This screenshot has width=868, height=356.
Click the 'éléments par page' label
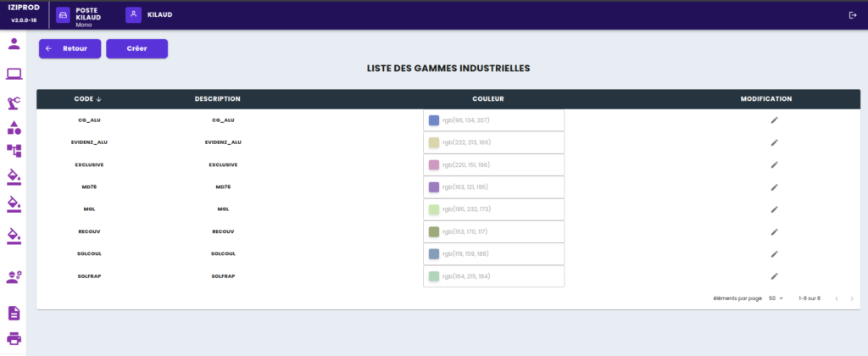click(737, 298)
